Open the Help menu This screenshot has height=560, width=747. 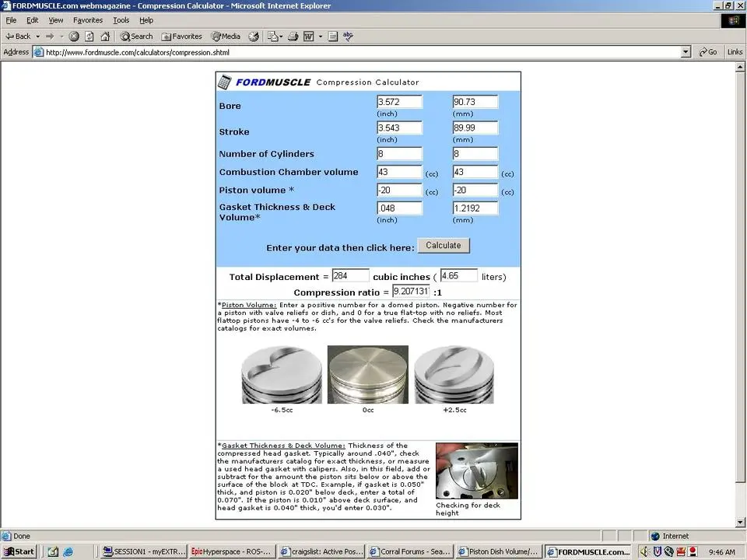pos(146,20)
